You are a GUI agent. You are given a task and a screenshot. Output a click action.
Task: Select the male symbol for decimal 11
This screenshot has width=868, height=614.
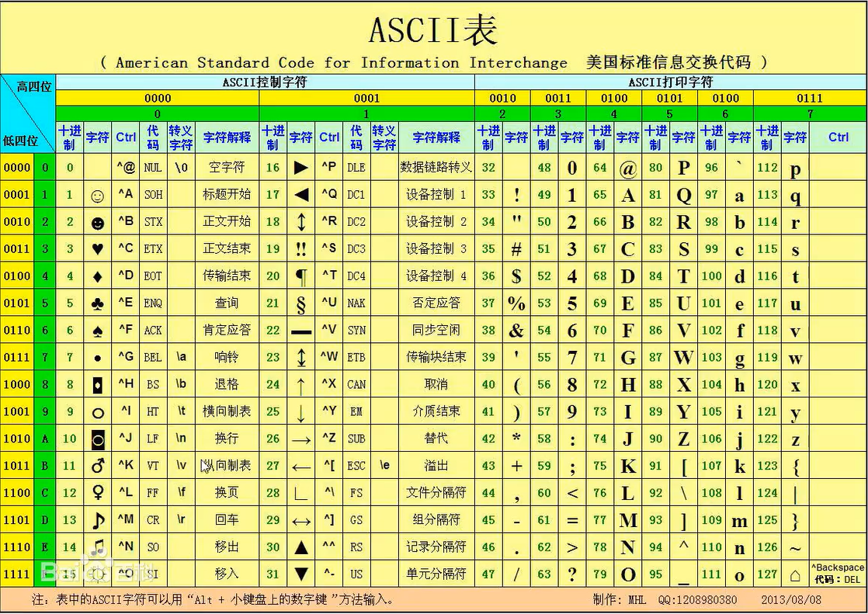click(x=98, y=466)
